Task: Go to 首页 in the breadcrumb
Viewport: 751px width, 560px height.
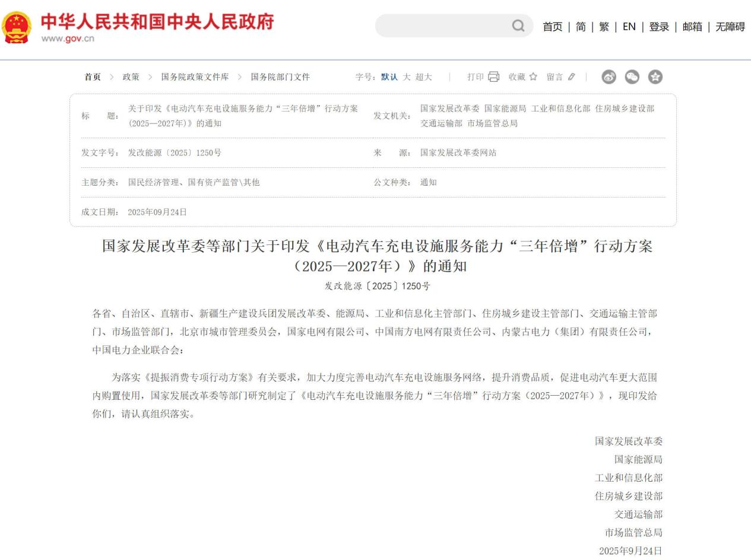Action: 93,77
